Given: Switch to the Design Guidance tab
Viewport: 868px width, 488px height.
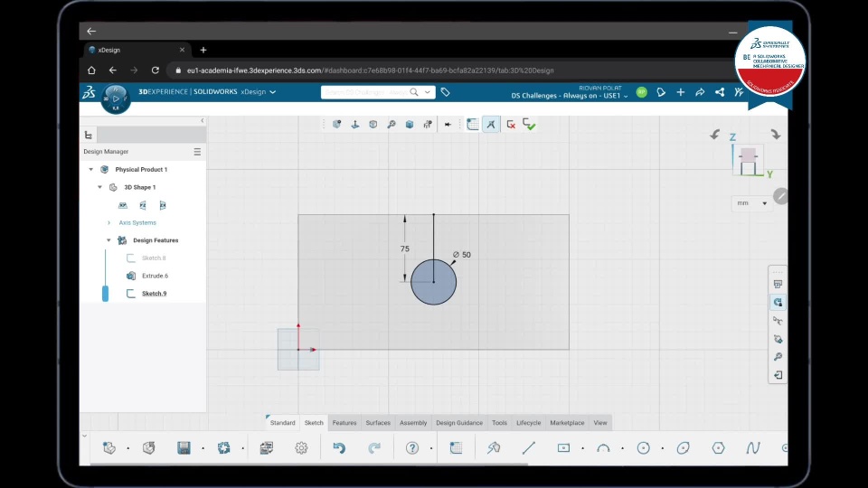Looking at the screenshot, I should tap(459, 423).
